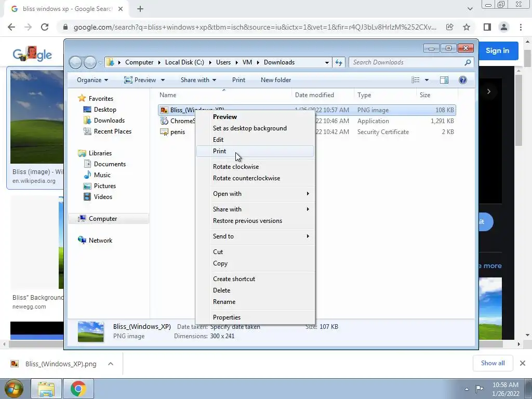Select Libraries in the navigation pane

[x=100, y=153]
